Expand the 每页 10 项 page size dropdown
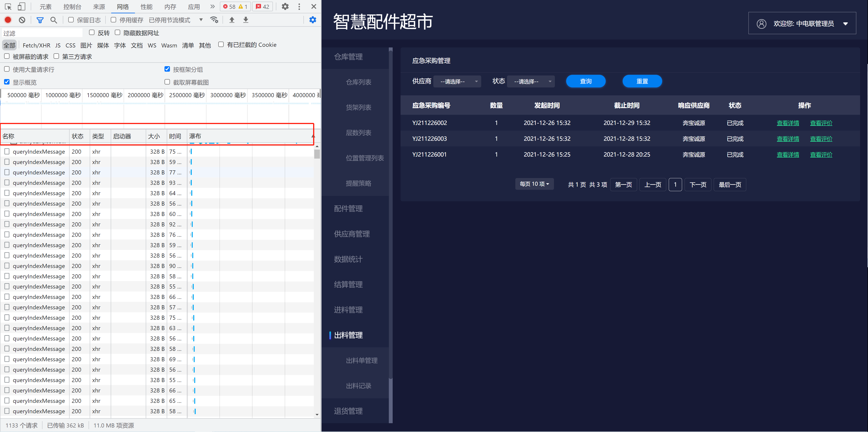The width and height of the screenshot is (868, 432). point(534,184)
